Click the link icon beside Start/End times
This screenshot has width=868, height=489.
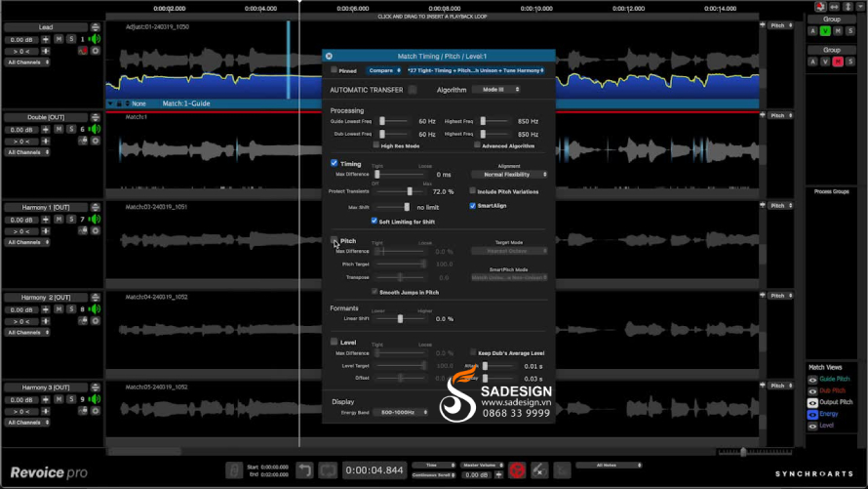pos(234,470)
